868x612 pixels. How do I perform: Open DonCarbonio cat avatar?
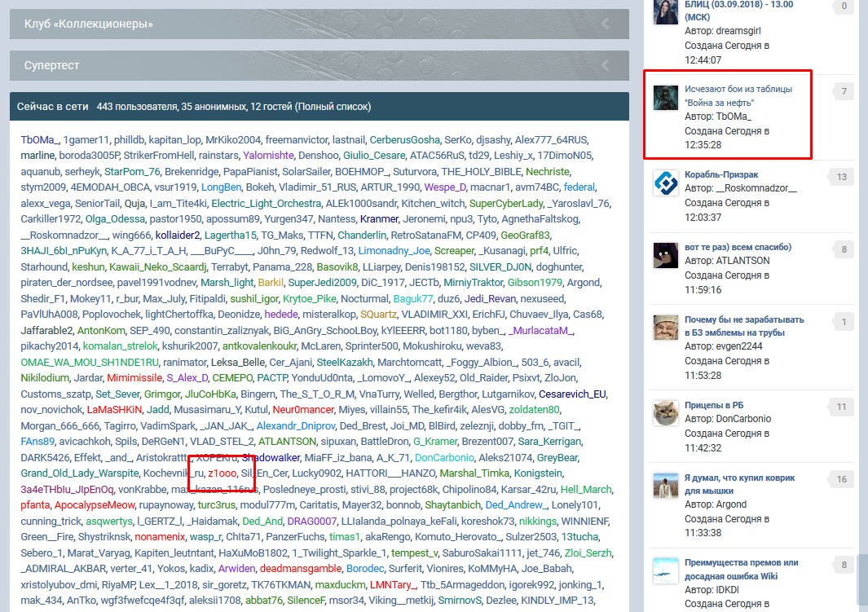pos(665,413)
